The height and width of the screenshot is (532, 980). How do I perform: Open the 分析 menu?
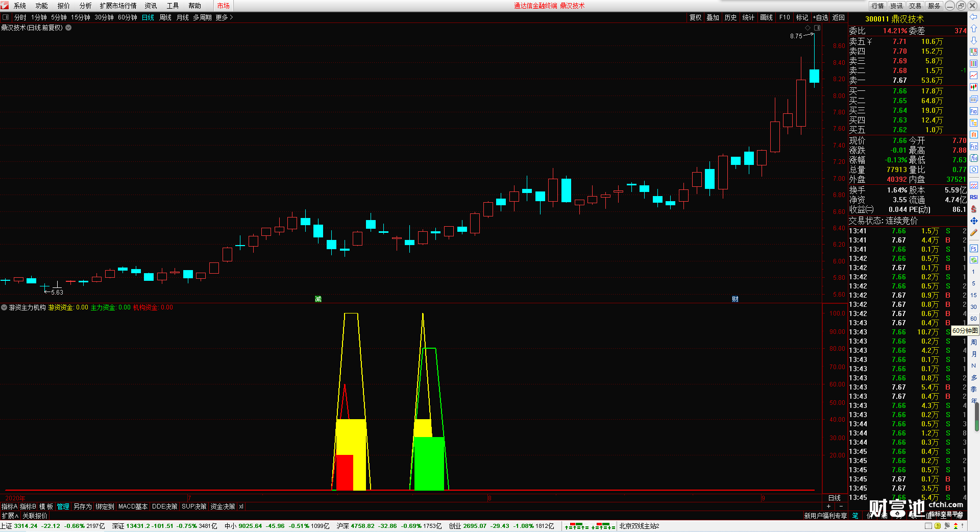86,6
